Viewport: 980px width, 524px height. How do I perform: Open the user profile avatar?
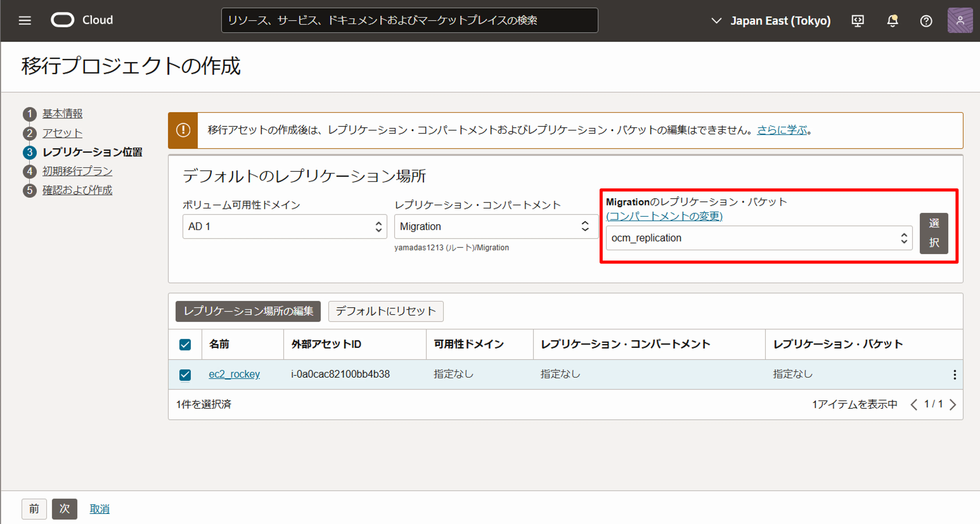[960, 20]
